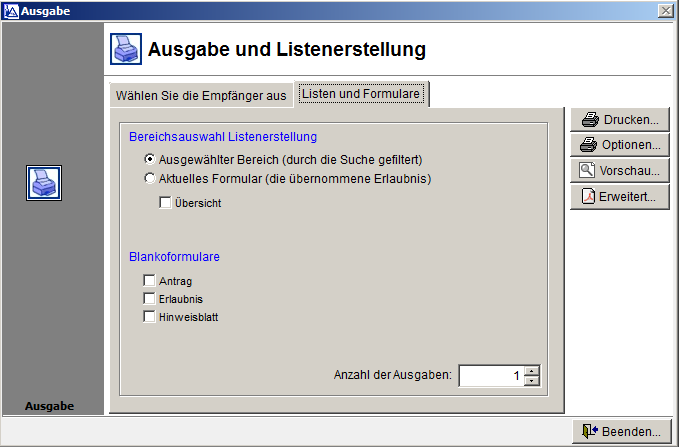Viewport: 679px width, 447px height.
Task: Switch to Wählen Sie die Empfänger aus tab
Action: [201, 96]
